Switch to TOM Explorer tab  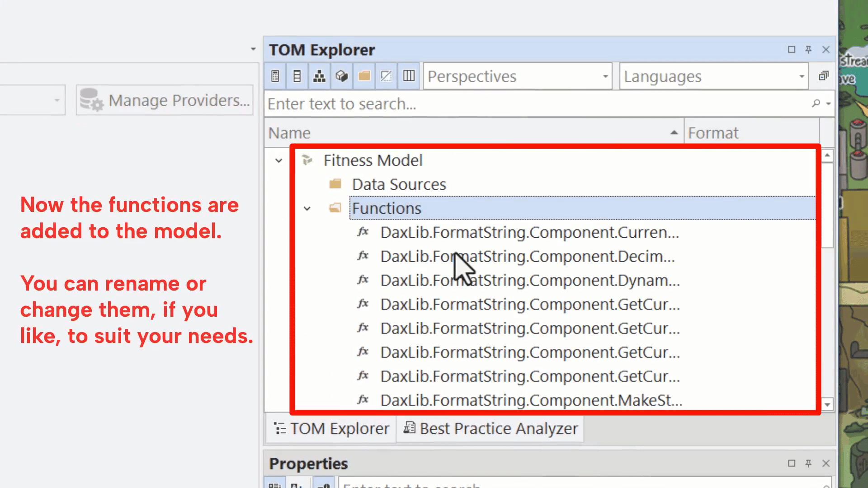[331, 428]
